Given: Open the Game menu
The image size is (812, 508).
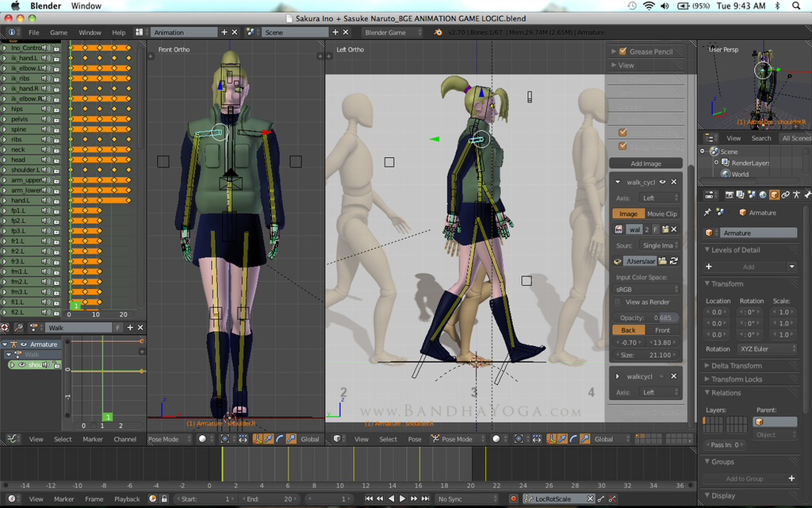Looking at the screenshot, I should click(x=59, y=32).
